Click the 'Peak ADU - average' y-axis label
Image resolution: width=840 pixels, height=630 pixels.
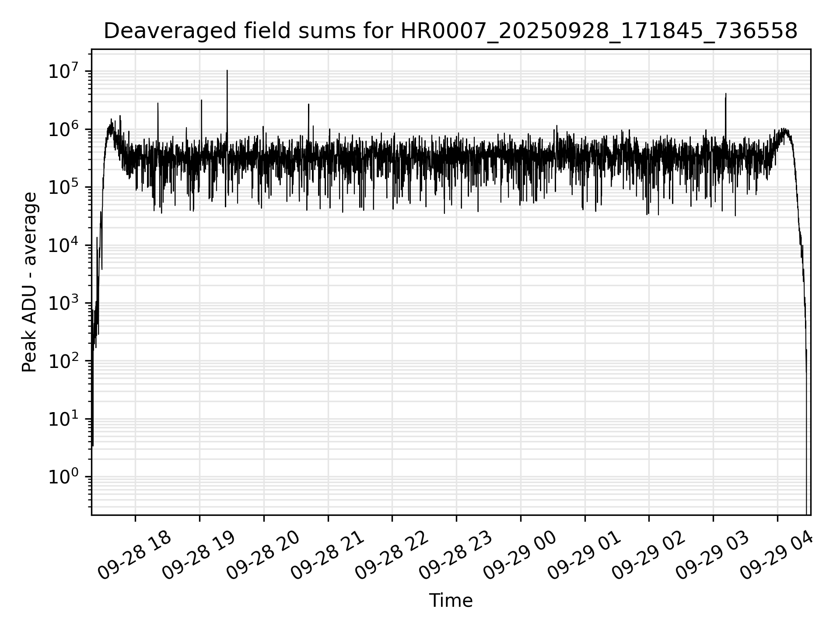tap(29, 283)
